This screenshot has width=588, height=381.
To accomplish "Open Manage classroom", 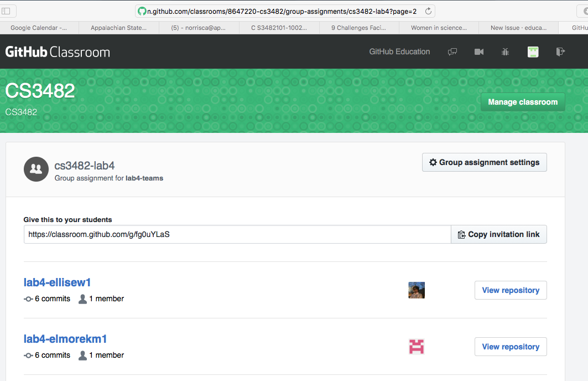I will tap(522, 102).
